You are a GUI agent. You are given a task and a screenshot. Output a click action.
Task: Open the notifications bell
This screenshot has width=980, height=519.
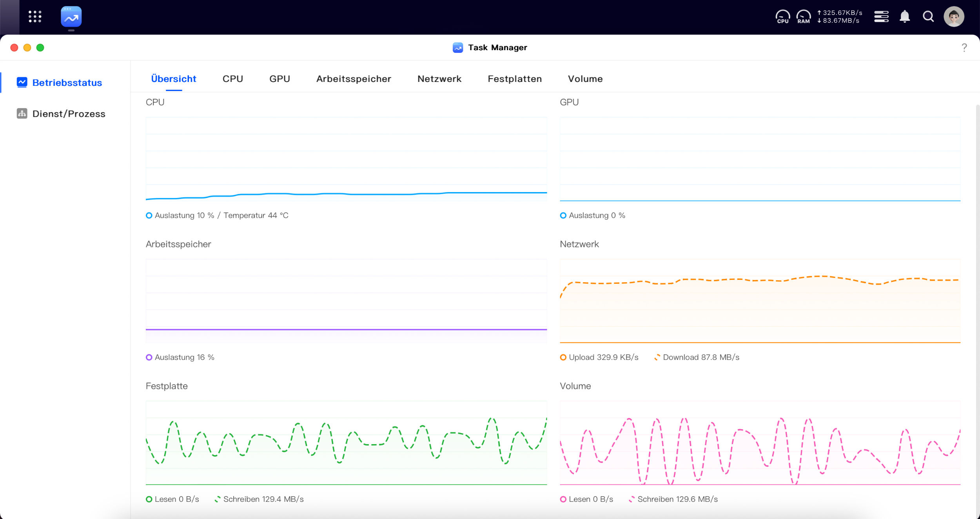coord(905,16)
